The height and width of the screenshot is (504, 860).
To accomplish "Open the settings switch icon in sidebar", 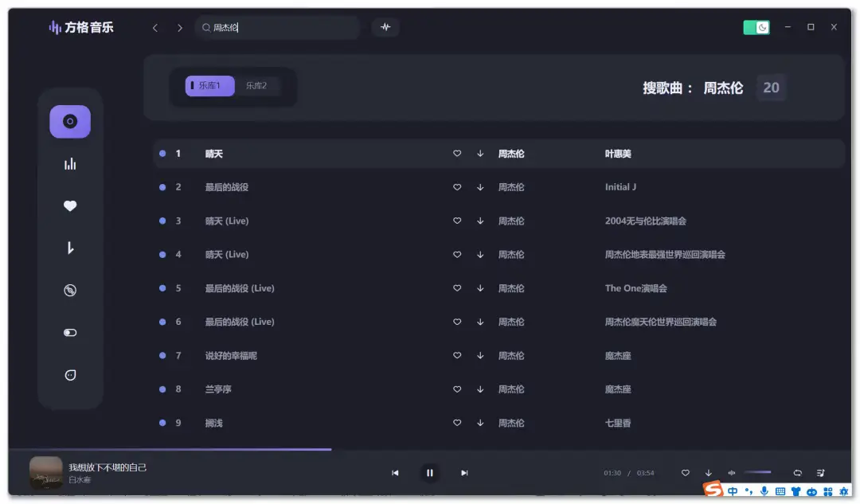I will (x=70, y=333).
